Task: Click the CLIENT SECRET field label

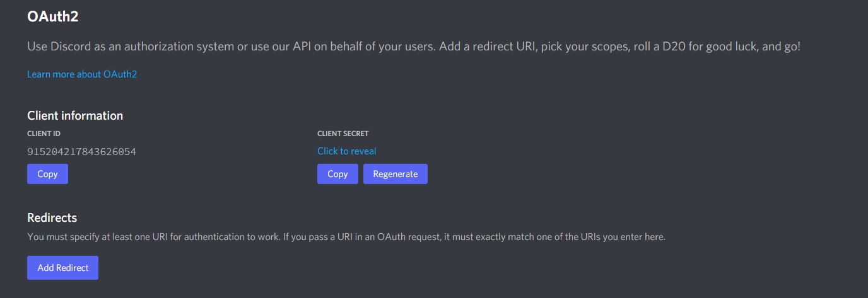Action: point(343,134)
